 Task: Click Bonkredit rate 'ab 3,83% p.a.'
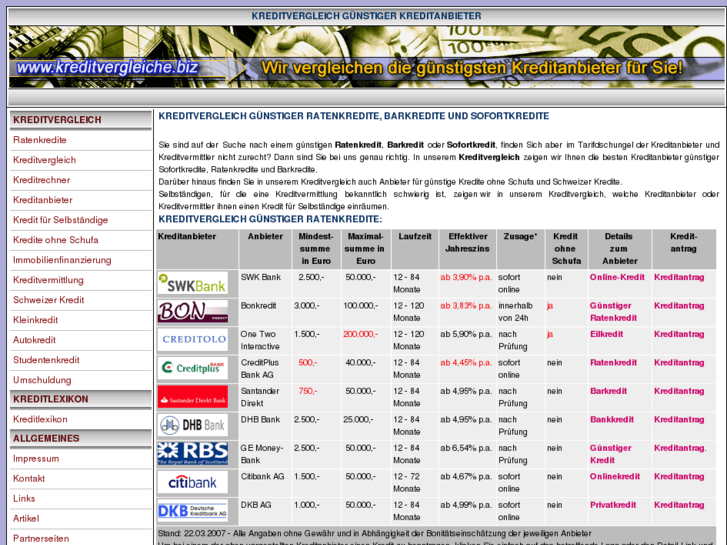click(466, 306)
